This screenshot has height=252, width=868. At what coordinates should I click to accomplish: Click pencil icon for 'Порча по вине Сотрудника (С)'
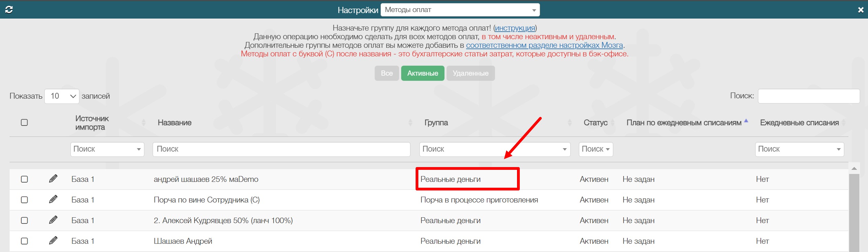[x=53, y=199]
